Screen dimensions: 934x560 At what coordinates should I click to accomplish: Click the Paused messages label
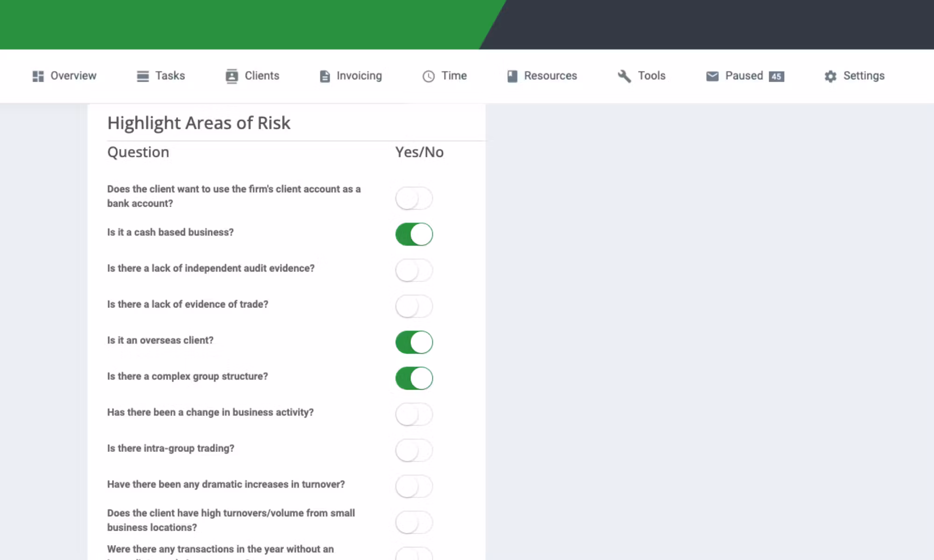click(x=743, y=76)
